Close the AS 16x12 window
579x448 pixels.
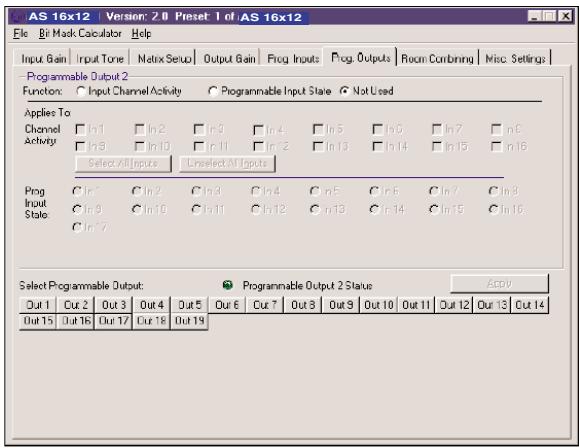pyautogui.click(x=565, y=16)
